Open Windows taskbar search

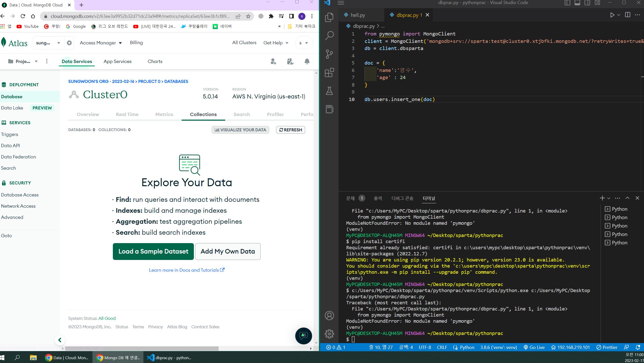[x=17, y=358]
